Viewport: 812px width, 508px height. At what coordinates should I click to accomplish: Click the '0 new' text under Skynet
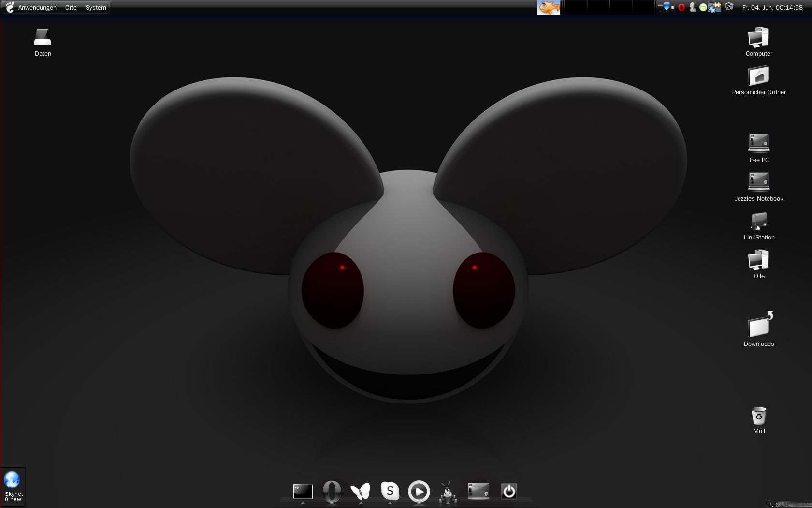pos(13,499)
